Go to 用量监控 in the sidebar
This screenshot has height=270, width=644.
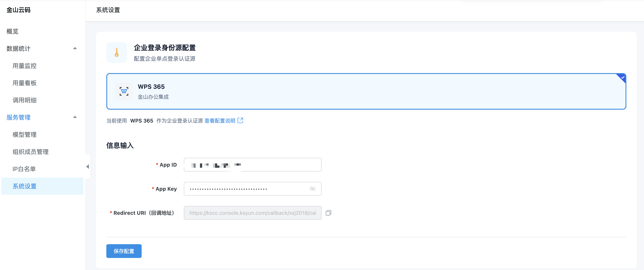coord(25,66)
